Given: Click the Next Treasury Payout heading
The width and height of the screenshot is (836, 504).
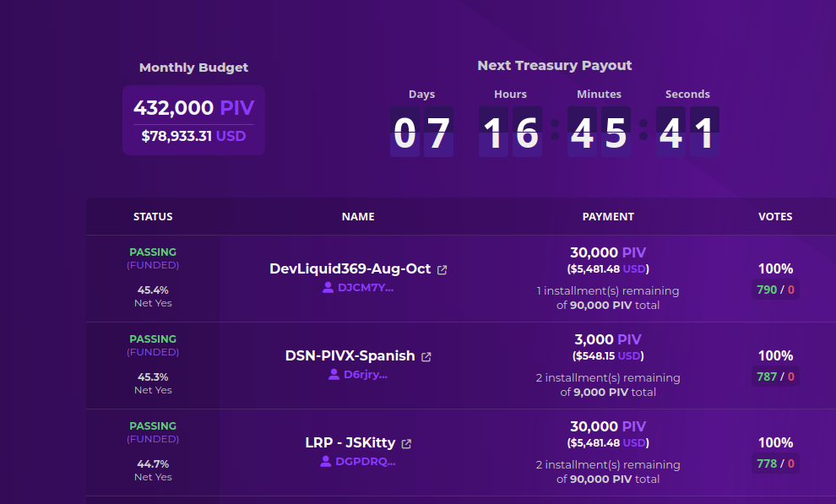Looking at the screenshot, I should click(555, 66).
